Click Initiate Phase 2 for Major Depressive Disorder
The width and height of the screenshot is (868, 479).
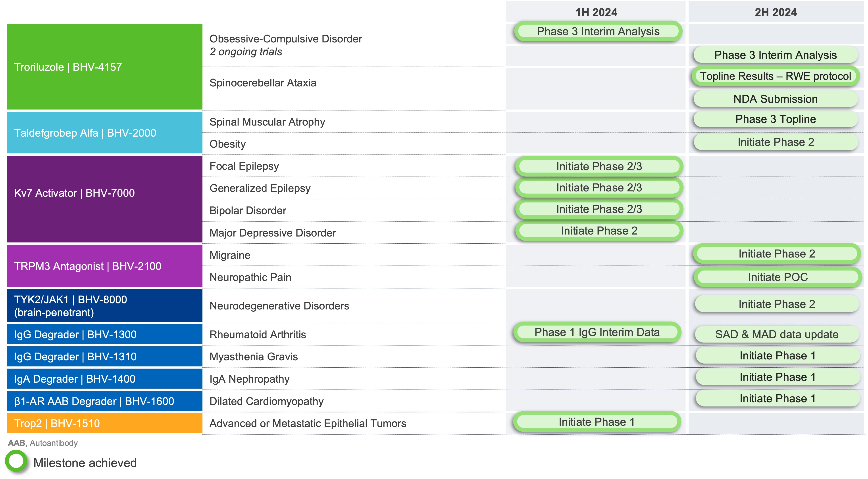599,231
